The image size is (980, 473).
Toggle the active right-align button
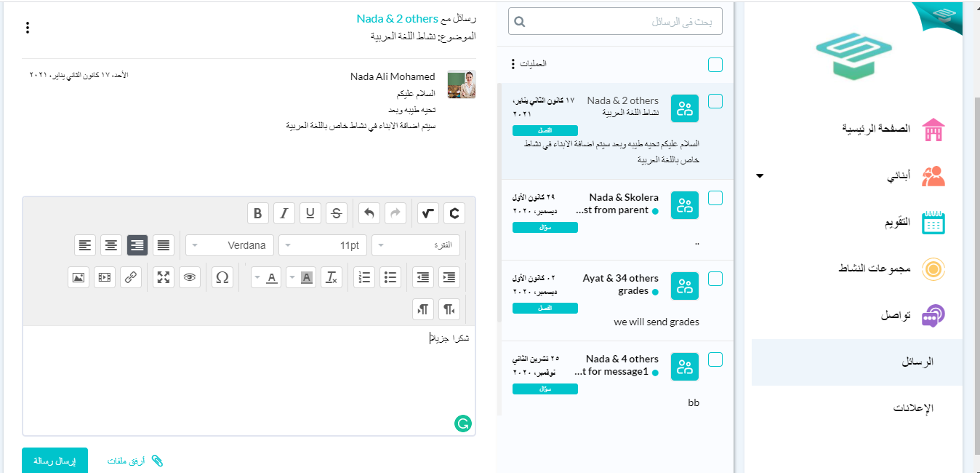click(x=137, y=245)
